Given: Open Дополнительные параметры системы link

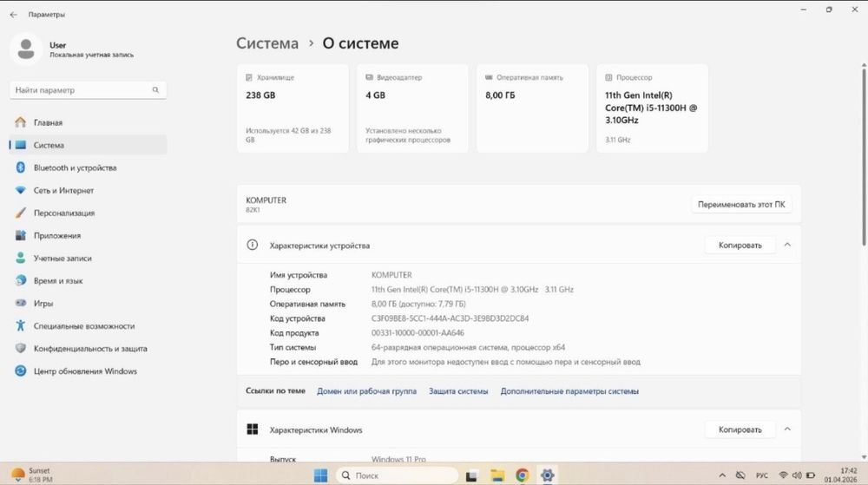Looking at the screenshot, I should 569,391.
